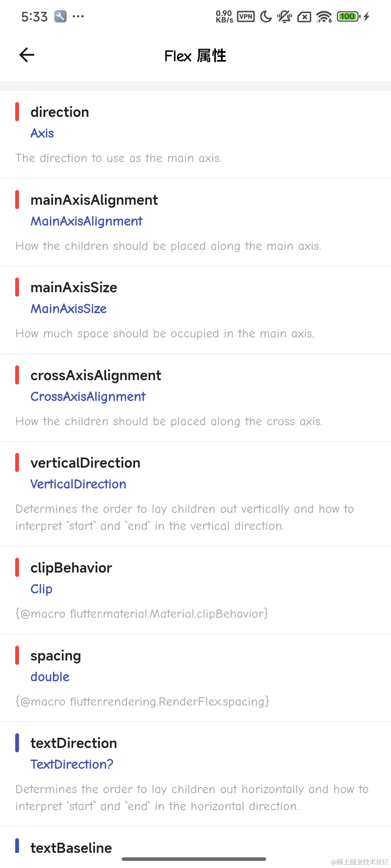Tap the battery 100 indicator
The width and height of the screenshot is (391, 868).
(x=348, y=17)
